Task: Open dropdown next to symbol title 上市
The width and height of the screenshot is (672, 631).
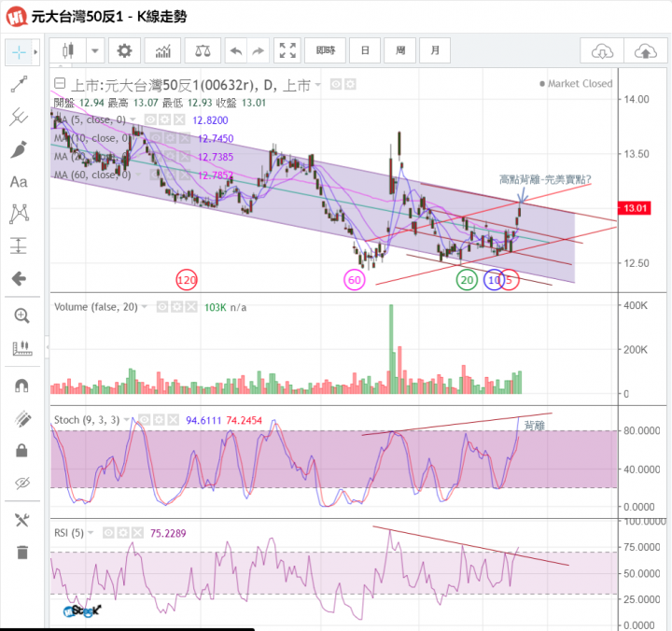Action: 317,84
